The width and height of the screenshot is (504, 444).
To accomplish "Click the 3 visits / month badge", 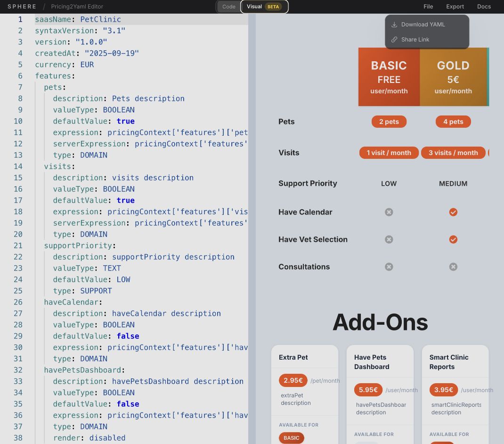I will [453, 153].
